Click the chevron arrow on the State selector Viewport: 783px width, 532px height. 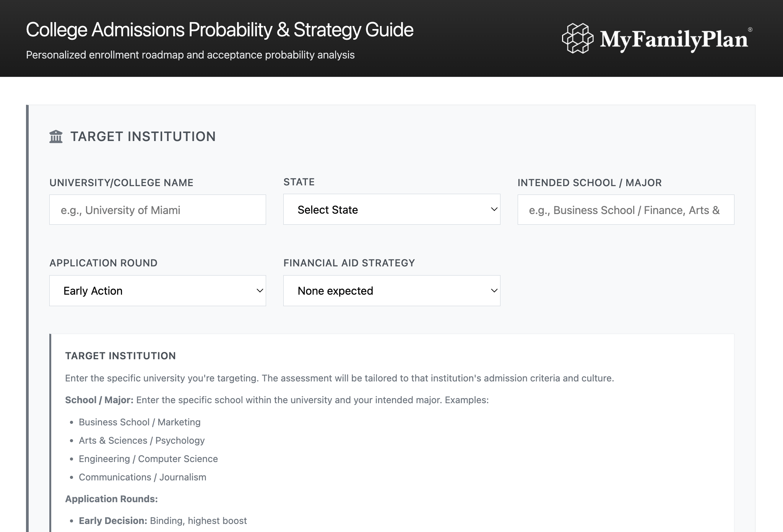(494, 209)
